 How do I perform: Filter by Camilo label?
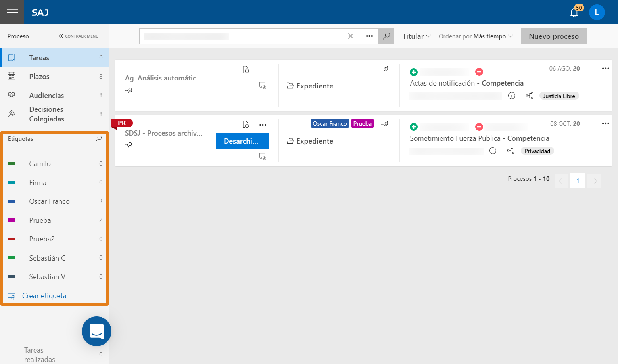(55, 164)
